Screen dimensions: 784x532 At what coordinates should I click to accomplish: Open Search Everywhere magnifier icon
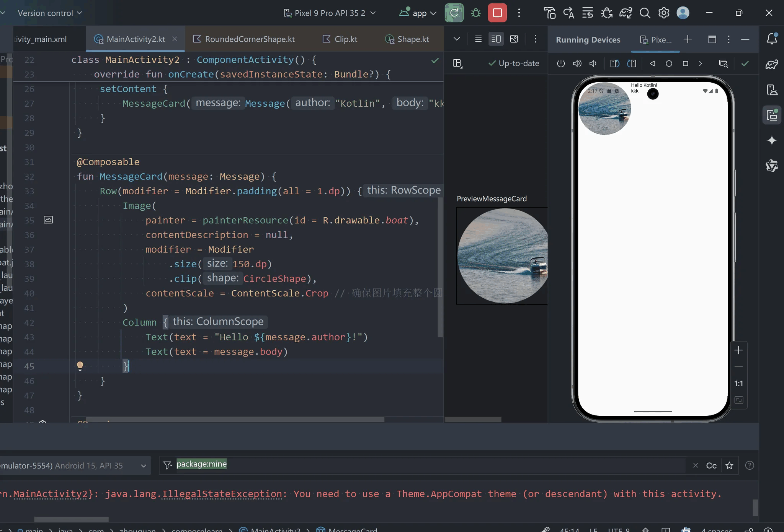pyautogui.click(x=645, y=13)
